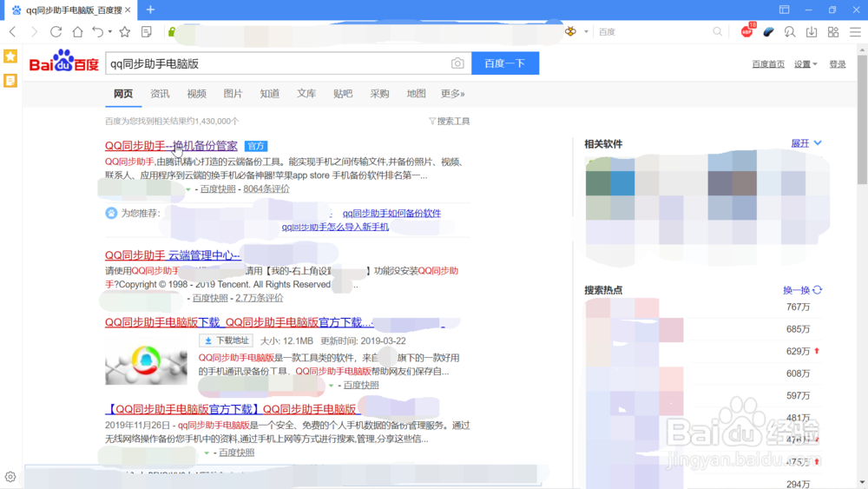This screenshot has height=489, width=868.
Task: Expand 相关软件 with 展开
Action: (806, 143)
